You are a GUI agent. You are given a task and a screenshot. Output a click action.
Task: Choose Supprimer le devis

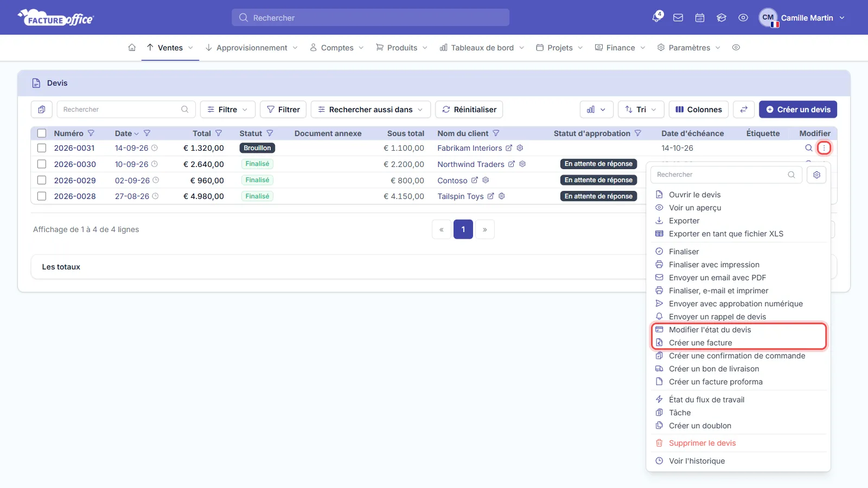[x=703, y=443]
